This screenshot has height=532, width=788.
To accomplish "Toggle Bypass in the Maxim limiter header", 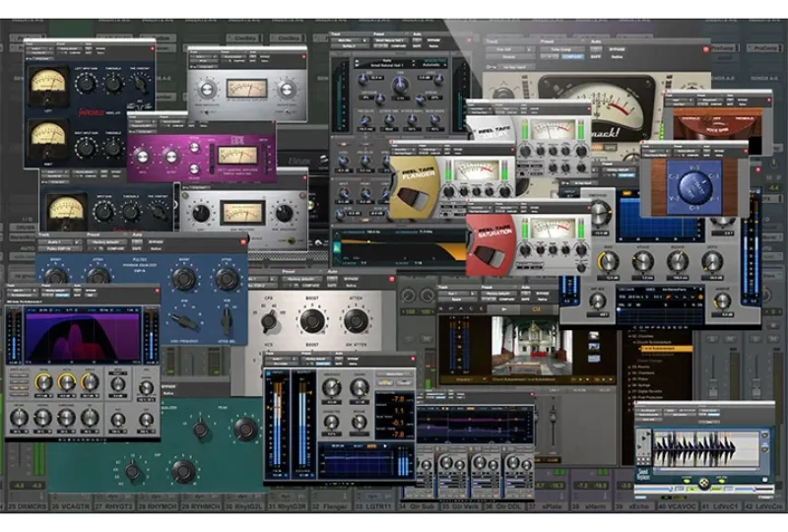I will [353, 359].
